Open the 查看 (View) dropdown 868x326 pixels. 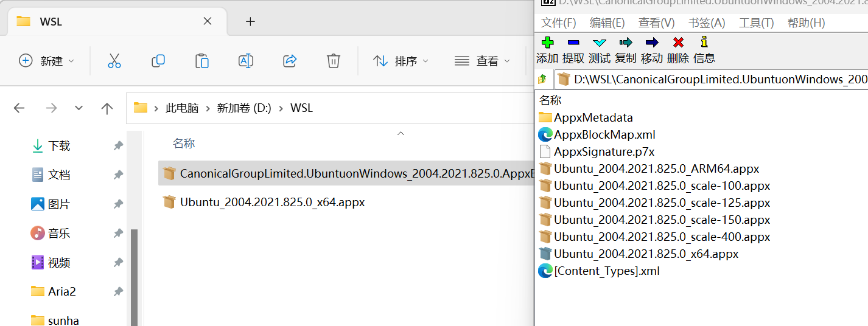tap(481, 61)
